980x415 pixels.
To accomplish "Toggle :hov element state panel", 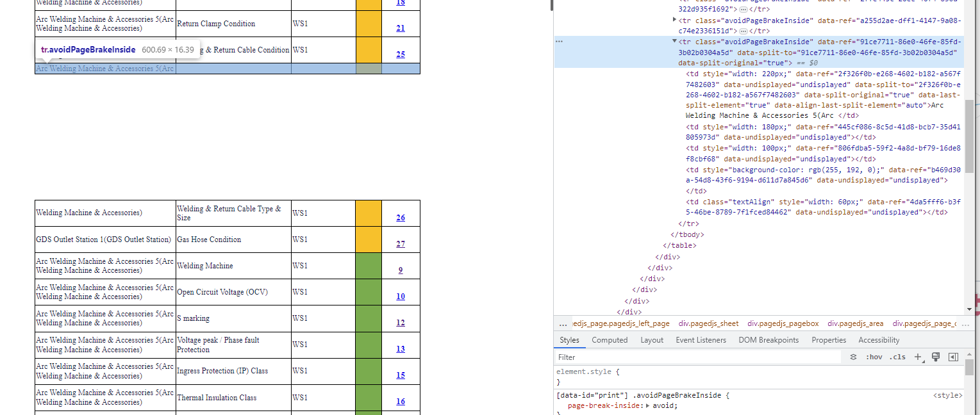I will [x=874, y=357].
